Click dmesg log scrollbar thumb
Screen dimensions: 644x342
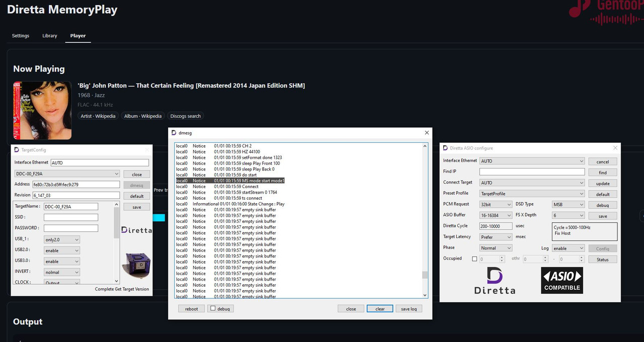pos(425,275)
